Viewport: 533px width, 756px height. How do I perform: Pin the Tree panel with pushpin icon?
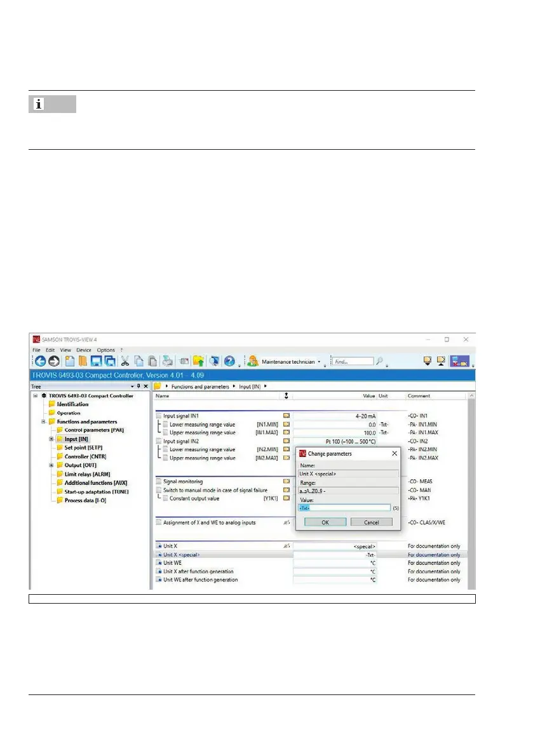(138, 386)
